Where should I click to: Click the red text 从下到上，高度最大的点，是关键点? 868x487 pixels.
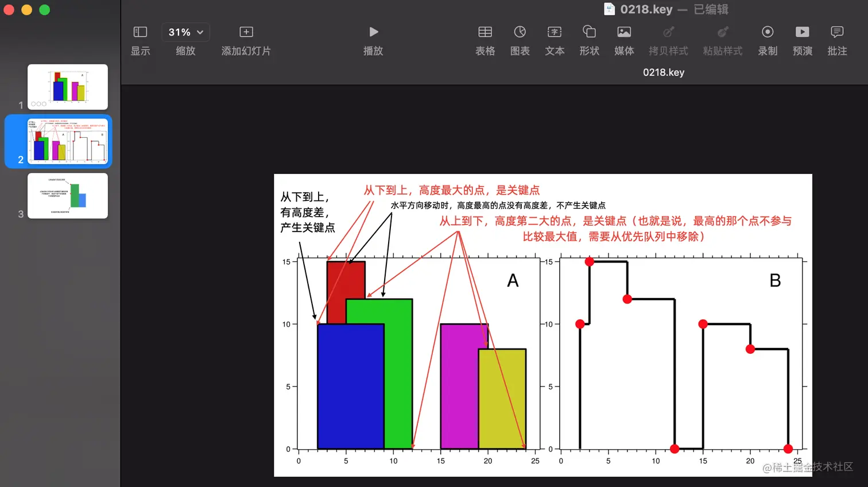tap(452, 190)
